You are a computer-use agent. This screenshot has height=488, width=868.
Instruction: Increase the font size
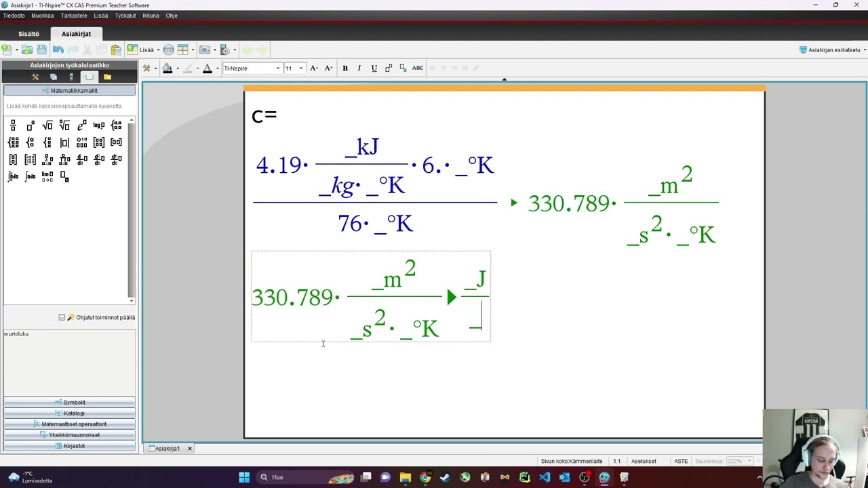pos(314,68)
